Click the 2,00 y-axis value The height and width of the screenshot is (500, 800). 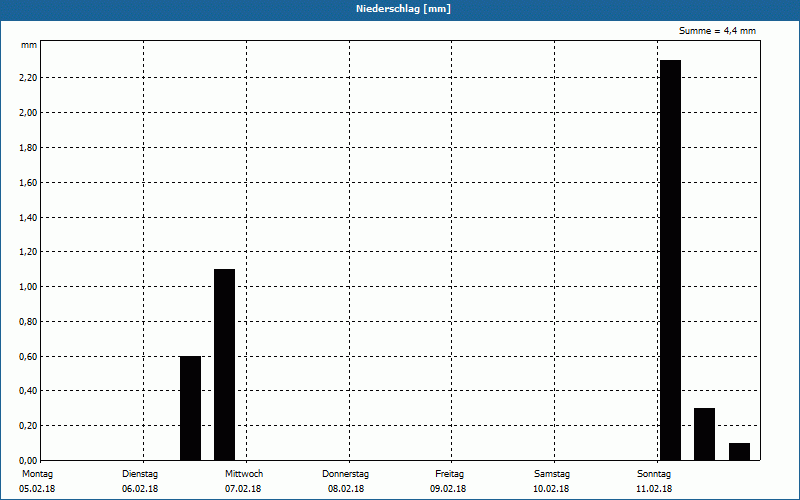click(28, 113)
